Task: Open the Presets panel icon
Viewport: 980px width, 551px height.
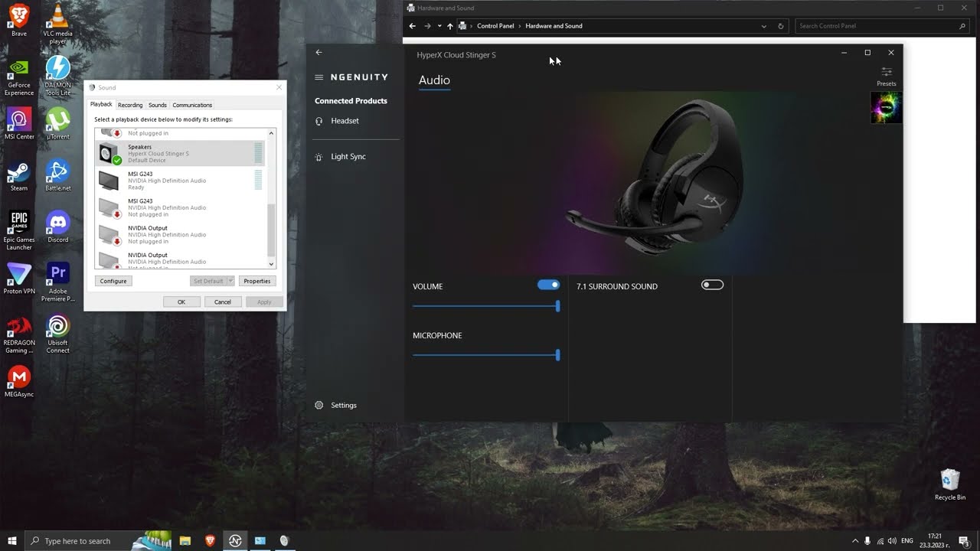Action: 887,76
